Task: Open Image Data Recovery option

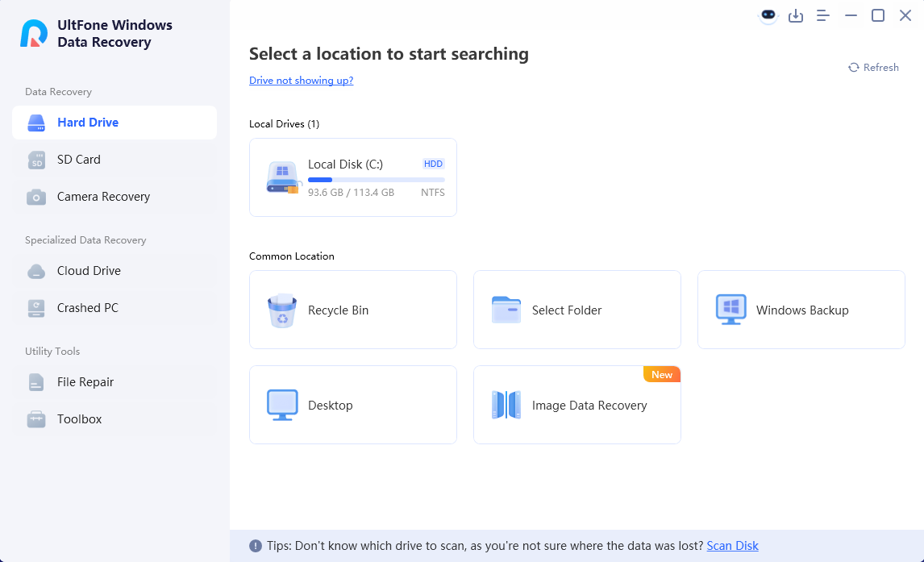Action: tap(576, 406)
